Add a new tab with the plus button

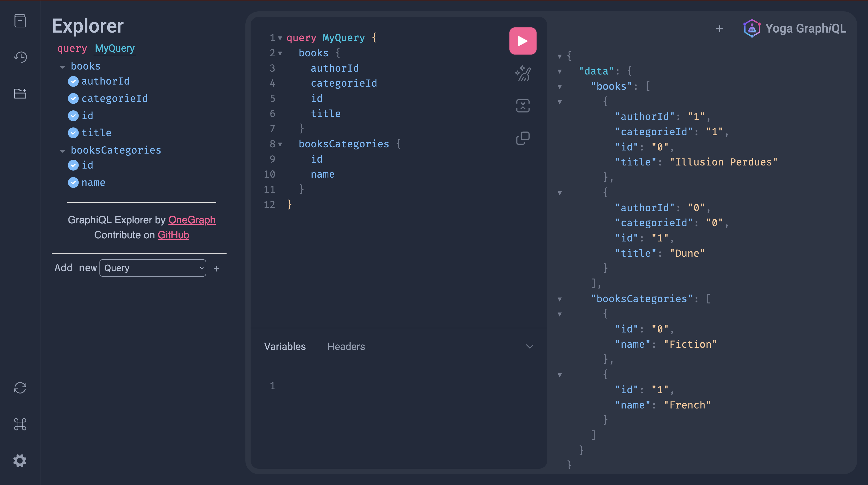click(x=719, y=28)
